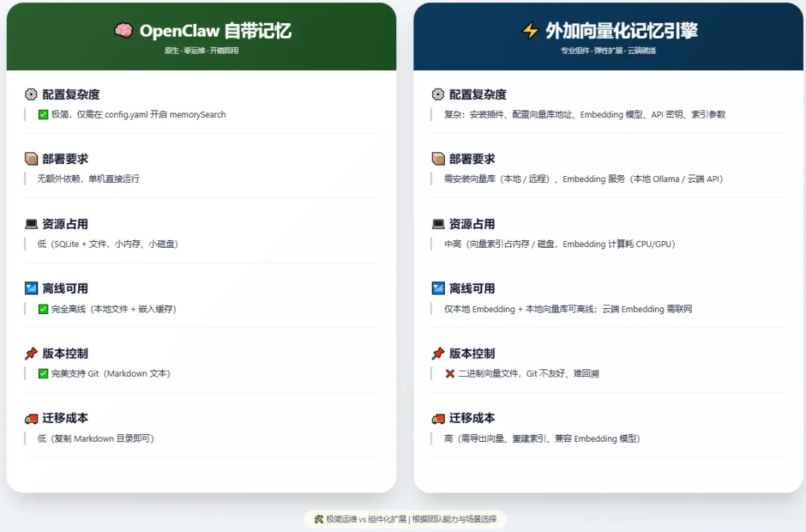The image size is (806, 532).
Task: Click the 外加向量化记忆引擎 title
Action: click(x=622, y=31)
